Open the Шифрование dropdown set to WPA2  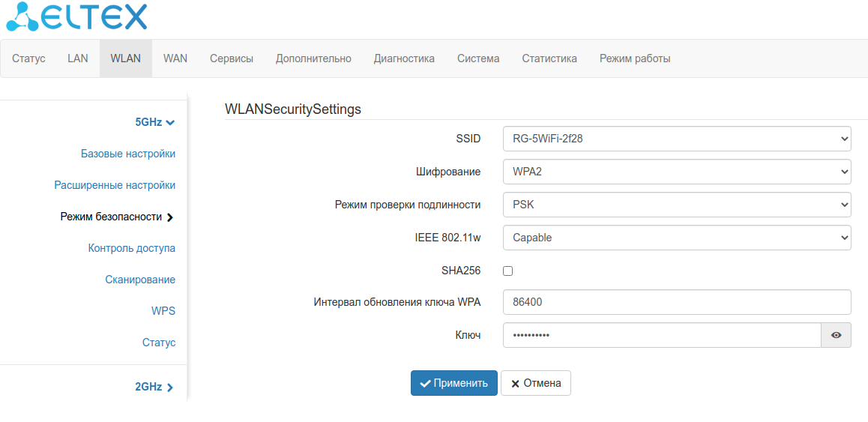[x=676, y=172]
